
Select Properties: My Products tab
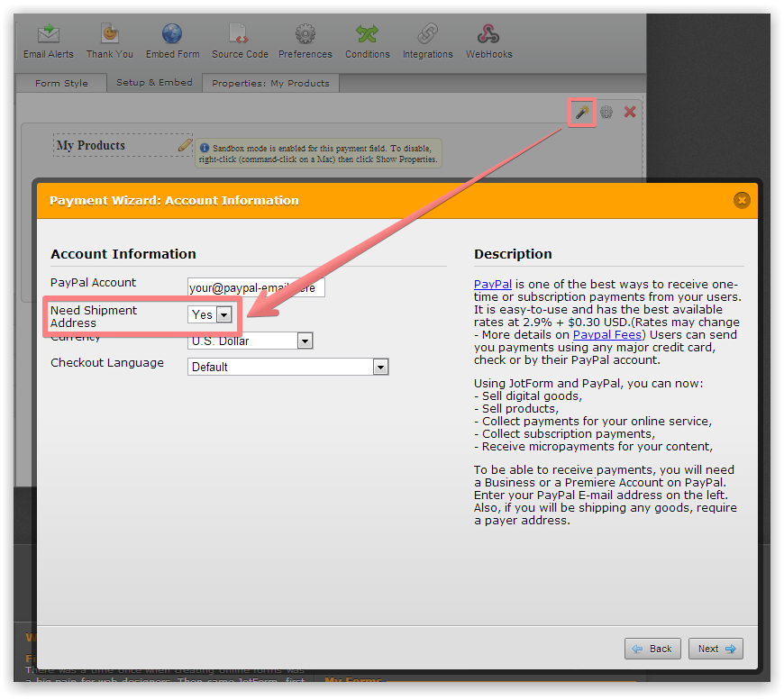[x=270, y=83]
